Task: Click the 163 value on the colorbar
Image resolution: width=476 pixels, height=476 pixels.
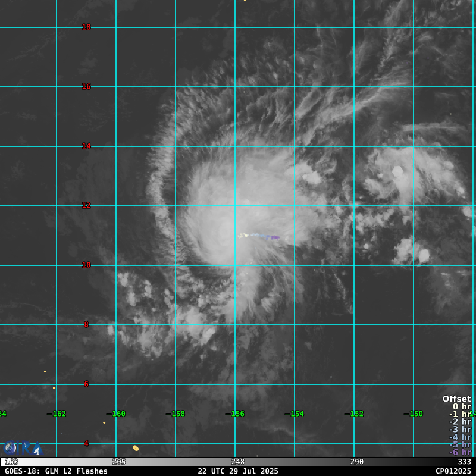Action: click(11, 462)
